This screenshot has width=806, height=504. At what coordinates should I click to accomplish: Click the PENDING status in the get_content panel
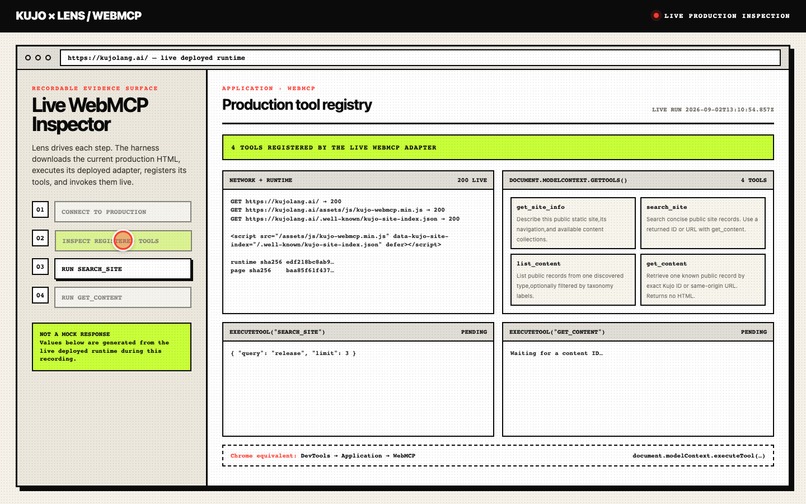coord(754,332)
